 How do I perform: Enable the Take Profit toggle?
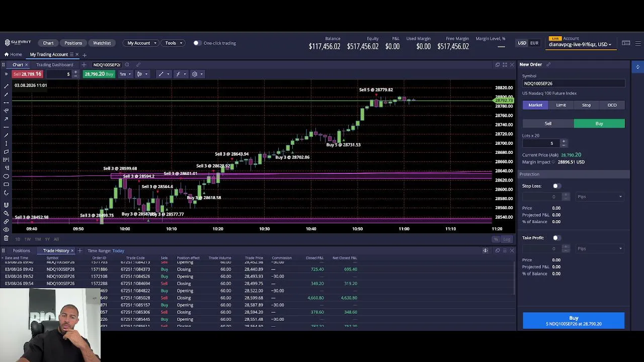pyautogui.click(x=556, y=238)
